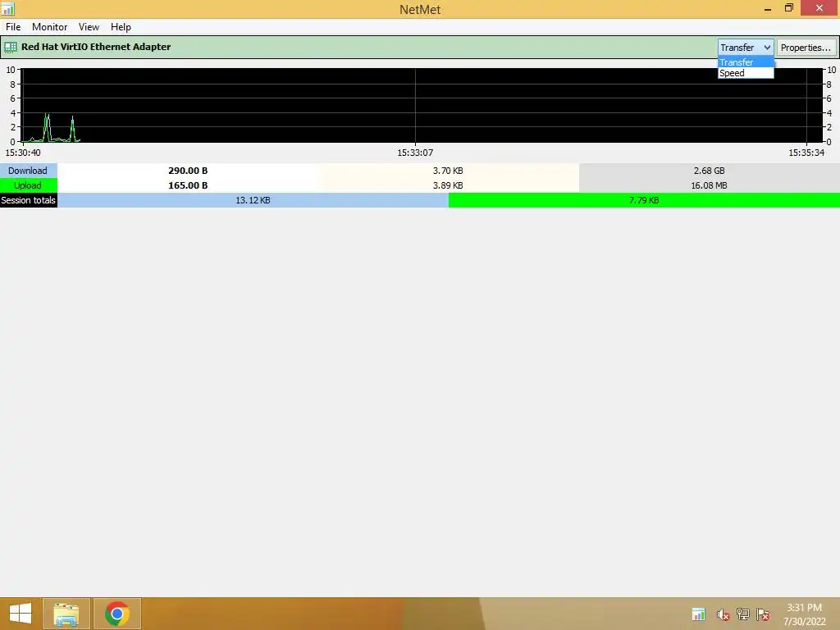Click the NetMet tray icon
840x630 pixels.
[x=699, y=614]
